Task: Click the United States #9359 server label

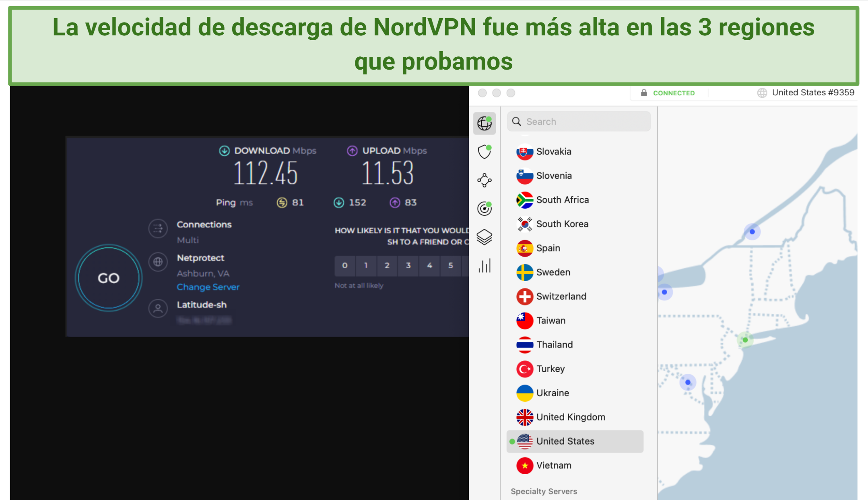Action: [813, 93]
